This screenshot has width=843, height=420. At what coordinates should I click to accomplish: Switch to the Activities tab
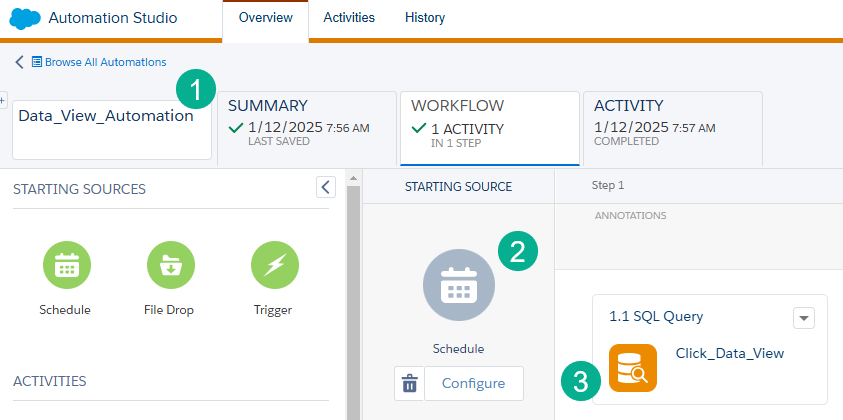[349, 18]
